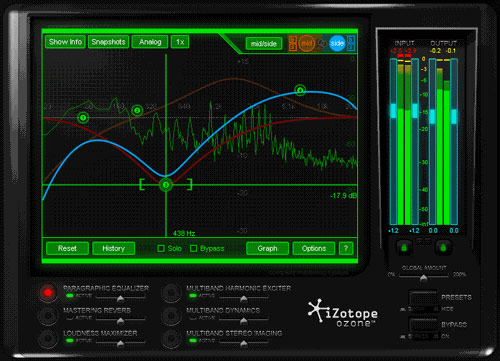500x361 pixels.
Task: Select the Multiband Stereo Imaging round button
Action: pos(171,338)
